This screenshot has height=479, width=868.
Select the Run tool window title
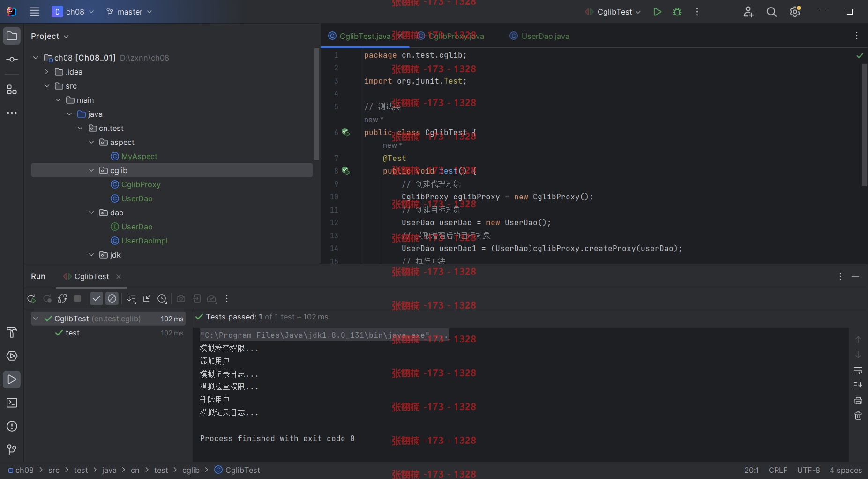(38, 276)
